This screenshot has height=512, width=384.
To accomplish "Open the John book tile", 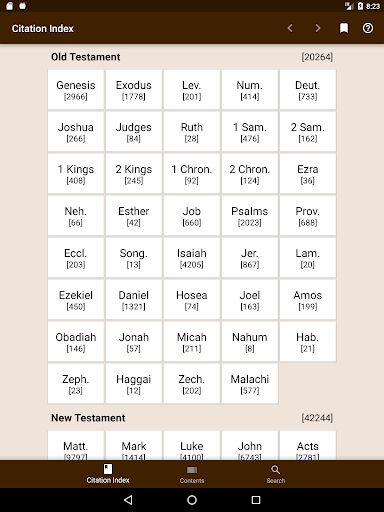I will point(250,446).
